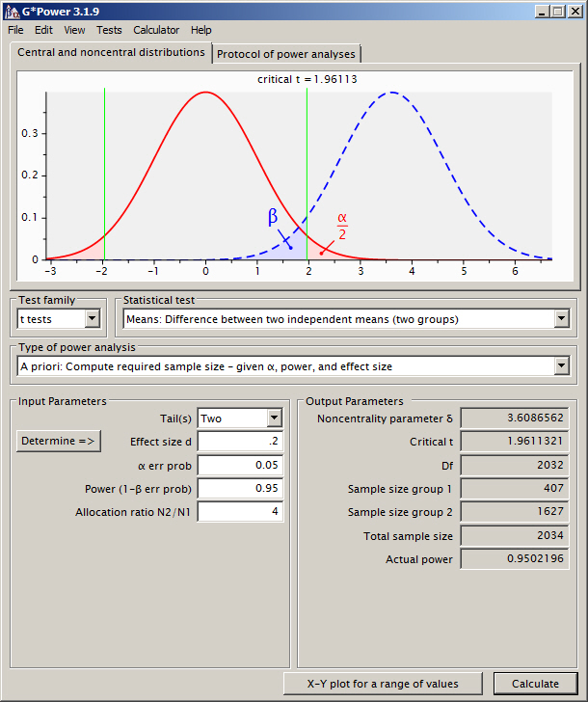Click the Critical t output value 1.9611321
Screen dimensions: 588x702
pos(515,442)
